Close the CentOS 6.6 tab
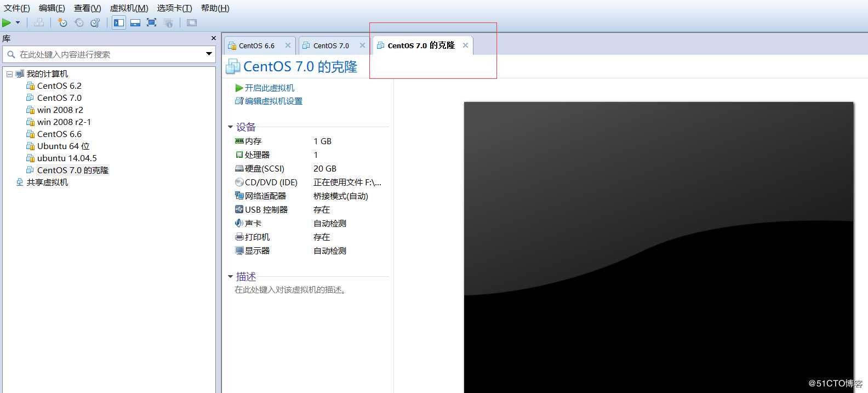 [x=288, y=45]
